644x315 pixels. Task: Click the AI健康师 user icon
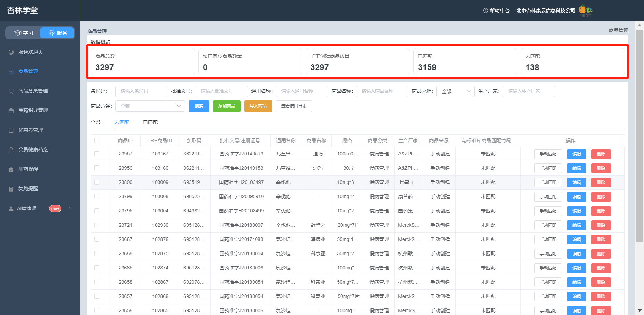(11, 209)
